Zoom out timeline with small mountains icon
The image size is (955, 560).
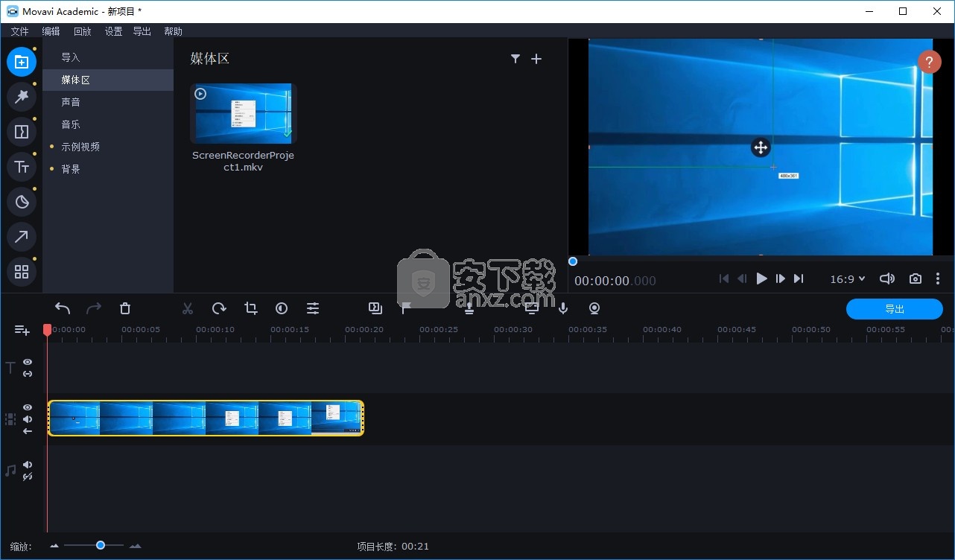(54, 546)
